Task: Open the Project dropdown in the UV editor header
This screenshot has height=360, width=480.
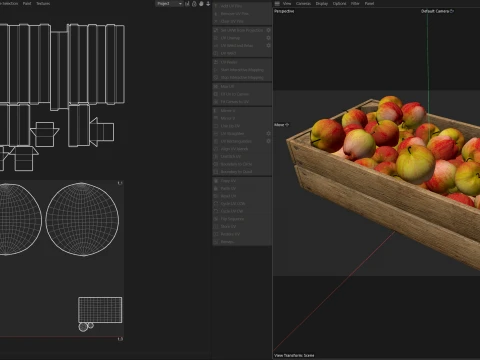Action: click(x=169, y=4)
